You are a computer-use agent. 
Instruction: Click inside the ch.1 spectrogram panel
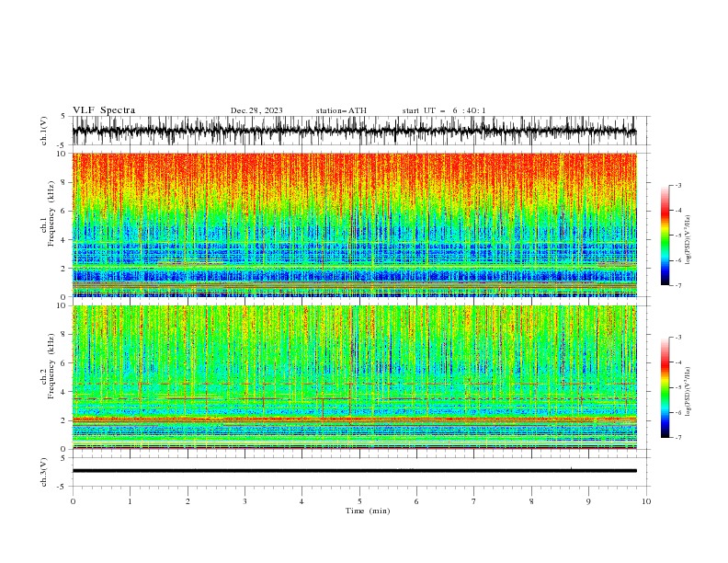pos(354,224)
